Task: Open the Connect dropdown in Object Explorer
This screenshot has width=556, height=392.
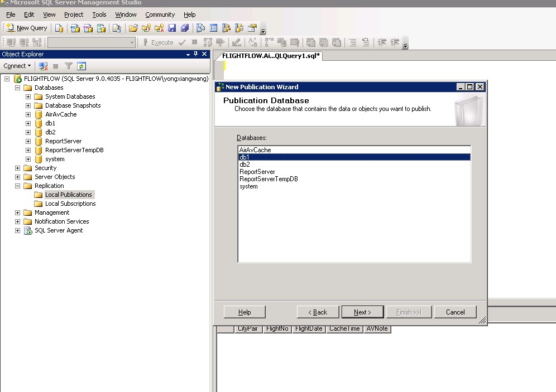Action: pos(17,66)
